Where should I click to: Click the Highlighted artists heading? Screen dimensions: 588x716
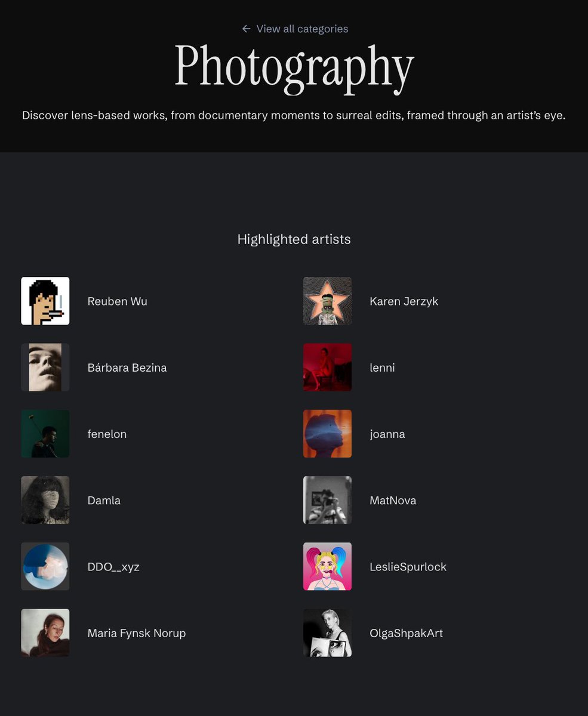294,239
